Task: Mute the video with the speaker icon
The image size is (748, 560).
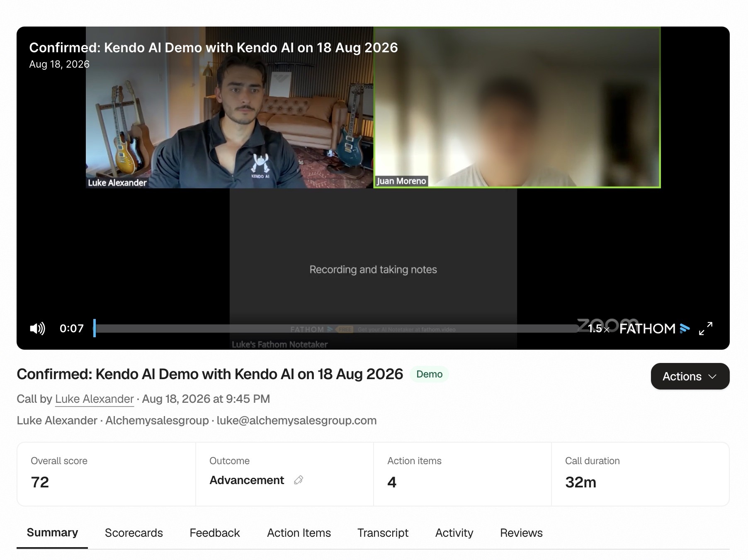Action: click(37, 329)
